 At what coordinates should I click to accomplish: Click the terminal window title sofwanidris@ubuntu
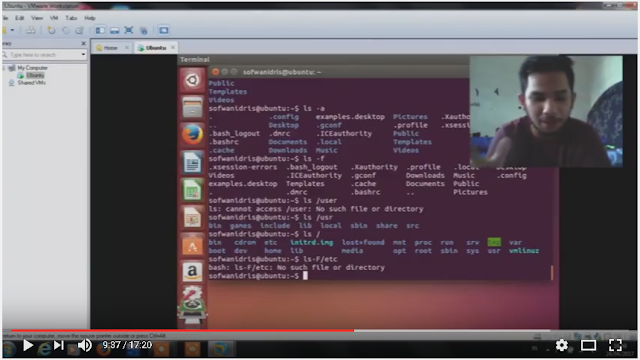click(282, 72)
